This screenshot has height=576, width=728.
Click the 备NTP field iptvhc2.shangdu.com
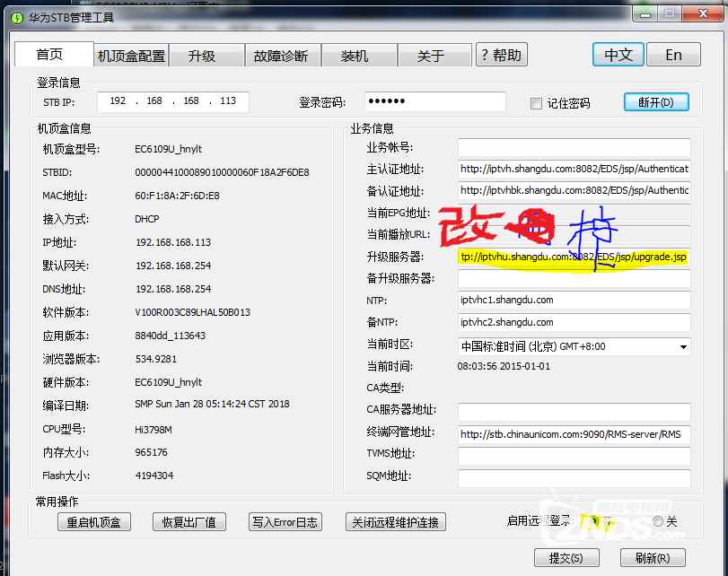(x=574, y=322)
